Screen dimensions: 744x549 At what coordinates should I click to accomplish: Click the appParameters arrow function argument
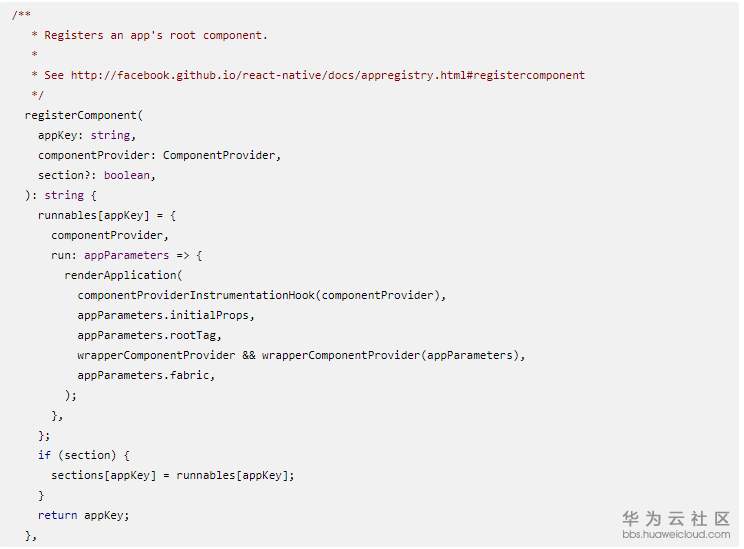pos(127,255)
